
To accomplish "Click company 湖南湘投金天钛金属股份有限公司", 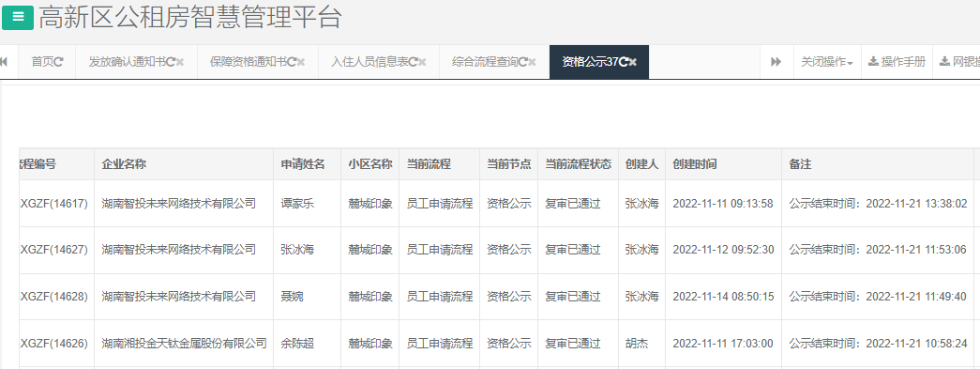I will pos(185,344).
